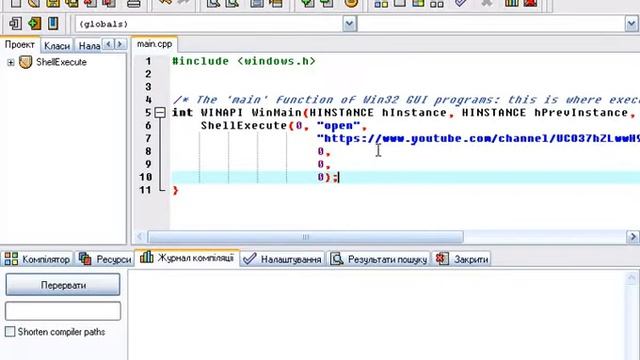Open the Журнал компіляції bottom tab
The image size is (640, 360).
[187, 258]
